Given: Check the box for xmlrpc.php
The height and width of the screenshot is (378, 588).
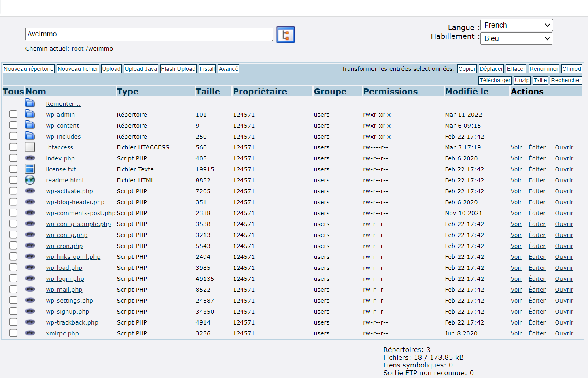Looking at the screenshot, I should tap(13, 333).
